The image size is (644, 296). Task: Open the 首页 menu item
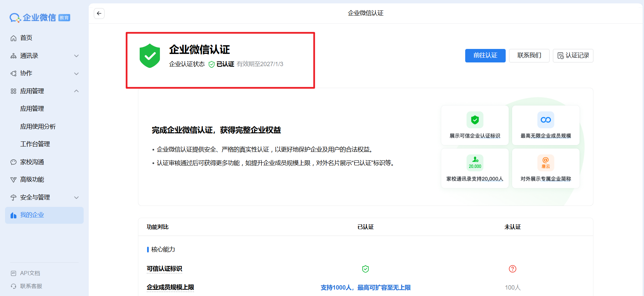44,38
